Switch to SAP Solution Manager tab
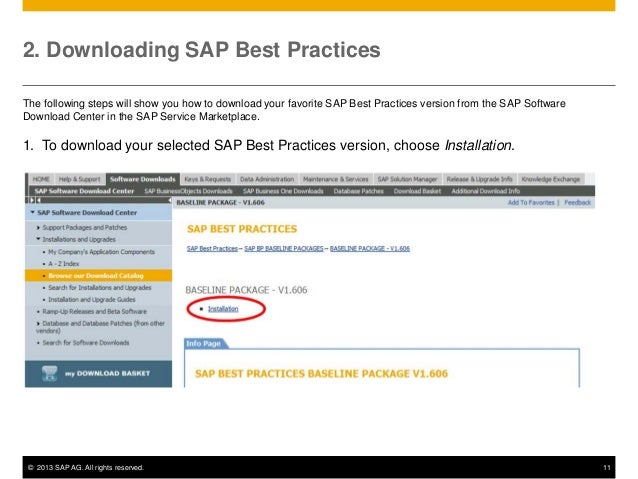638x479 pixels. coord(407,179)
